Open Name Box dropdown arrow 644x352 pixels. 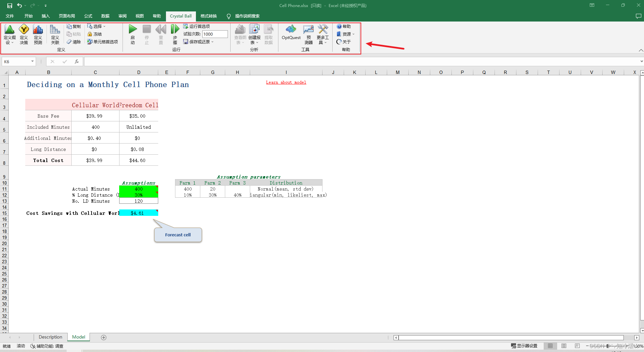[32, 62]
